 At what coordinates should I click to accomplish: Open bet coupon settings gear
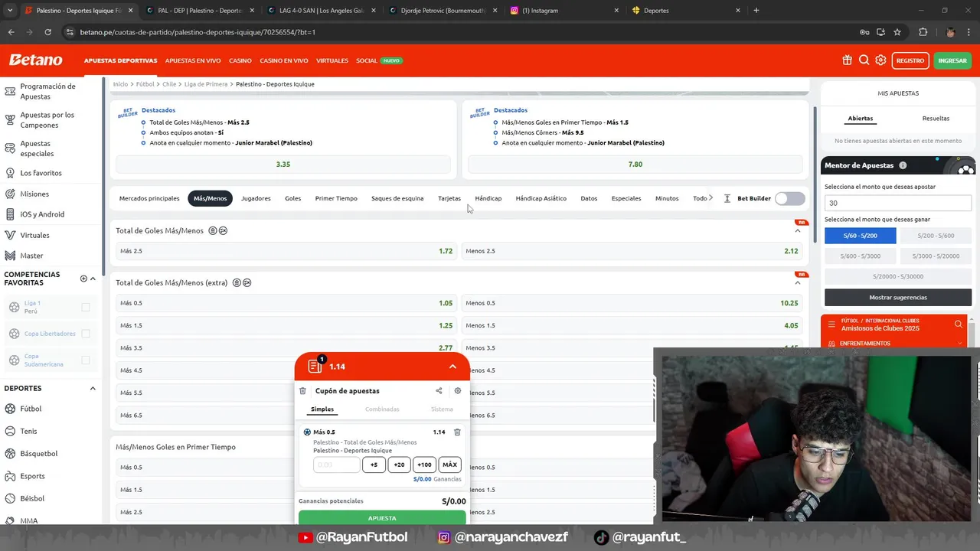(x=458, y=391)
